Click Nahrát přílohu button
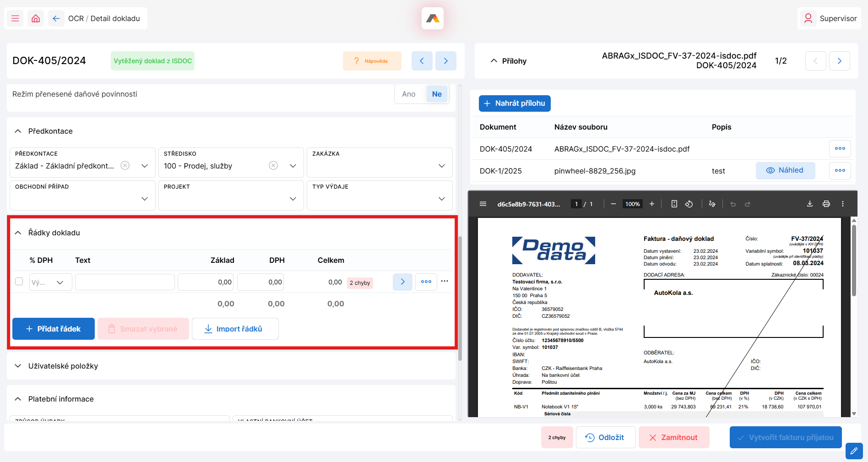 pyautogui.click(x=515, y=103)
